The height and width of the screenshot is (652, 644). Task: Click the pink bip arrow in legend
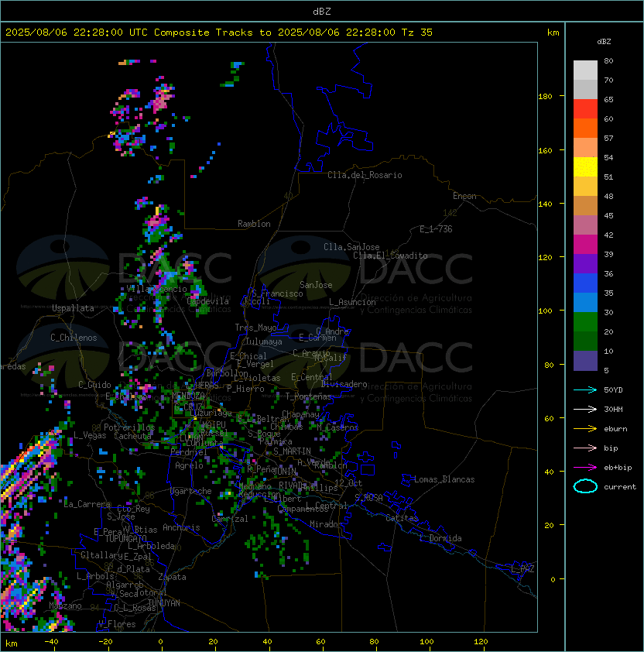click(585, 448)
